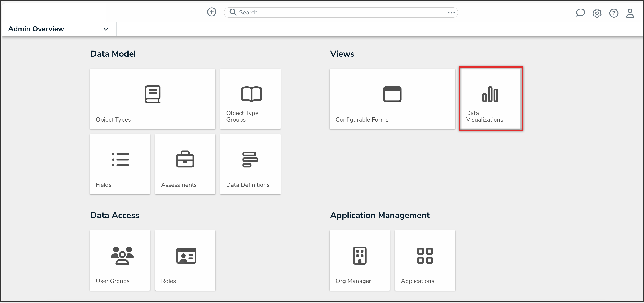Viewport: 644px width, 303px height.
Task: Open the Data Definitions tile
Action: [250, 164]
